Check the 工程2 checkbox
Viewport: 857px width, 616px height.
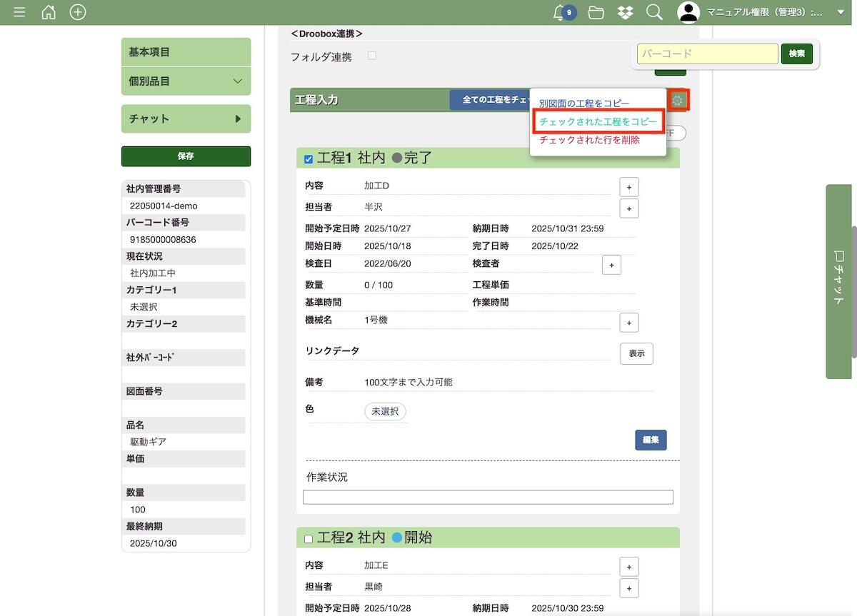[x=309, y=539]
